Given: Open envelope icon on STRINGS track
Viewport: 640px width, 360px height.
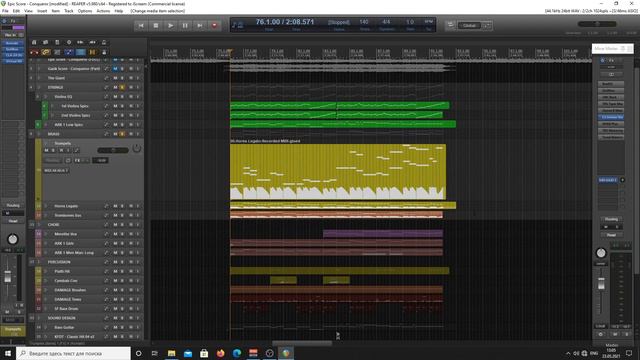Looking at the screenshot, I should pos(107,87).
